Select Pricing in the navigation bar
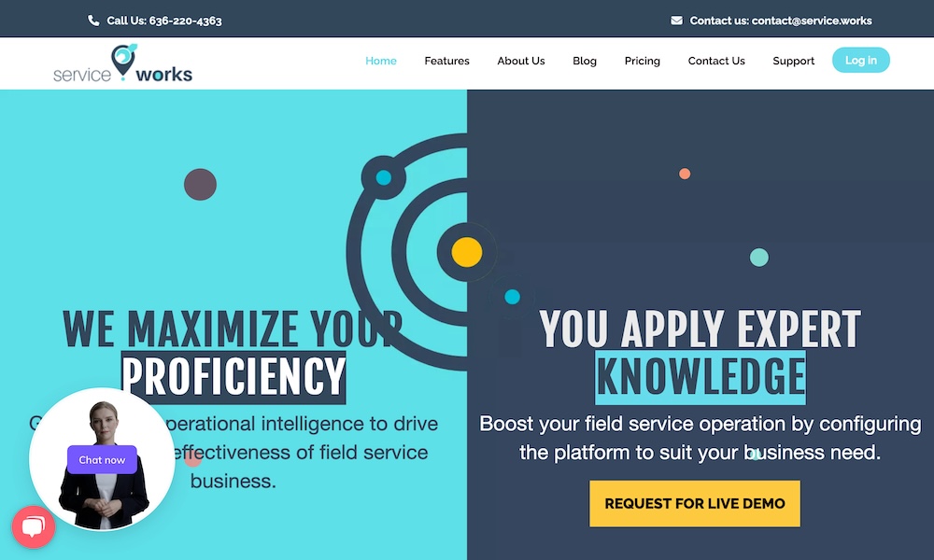Image resolution: width=934 pixels, height=560 pixels. pos(642,61)
